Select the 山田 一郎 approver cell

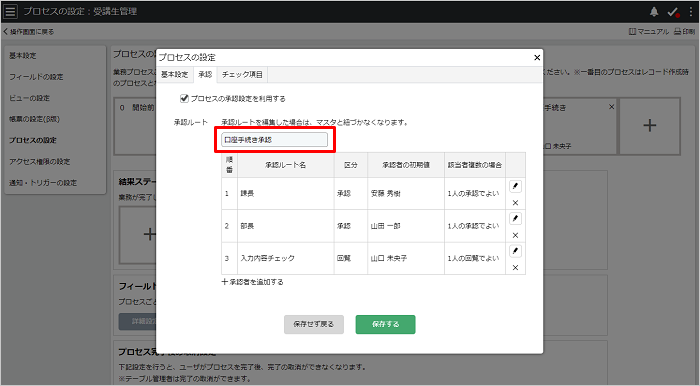pyautogui.click(x=406, y=226)
